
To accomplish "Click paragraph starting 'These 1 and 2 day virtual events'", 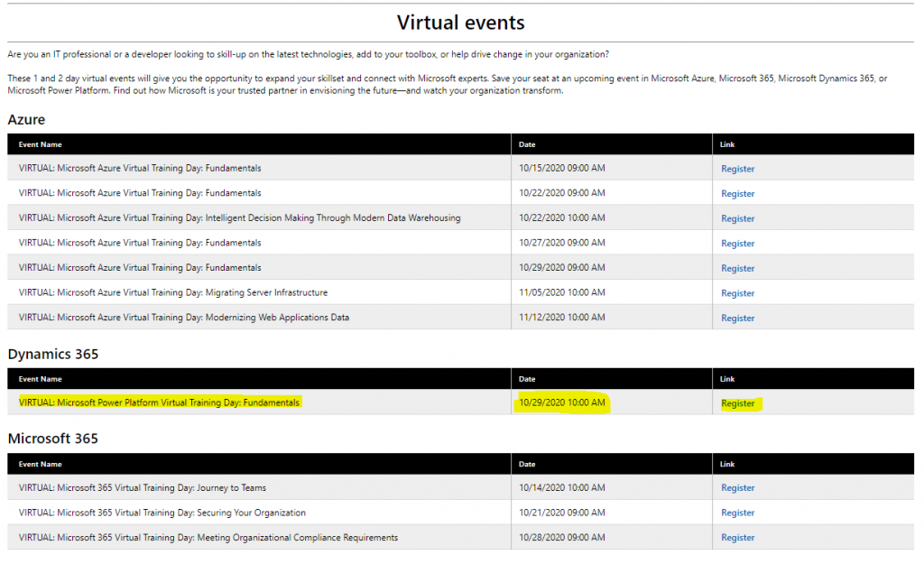I will [448, 84].
